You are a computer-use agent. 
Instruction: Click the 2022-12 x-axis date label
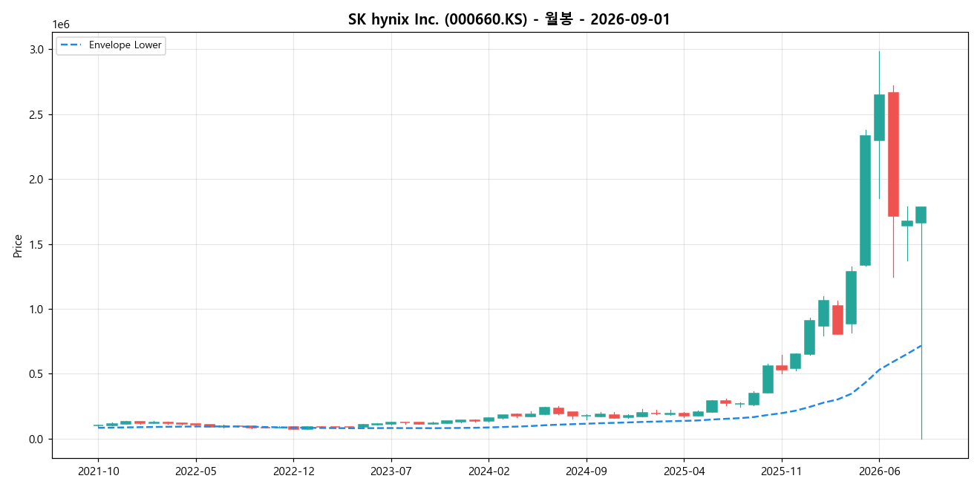[x=294, y=470]
